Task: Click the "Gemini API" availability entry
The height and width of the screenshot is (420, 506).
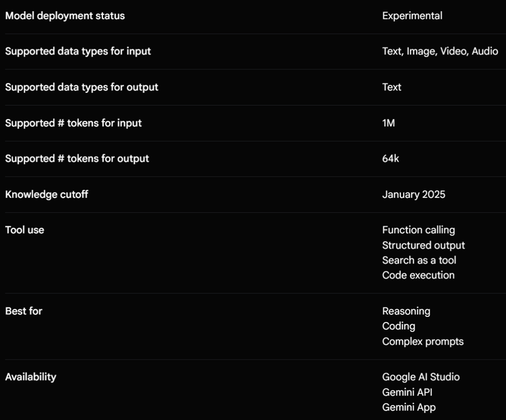Action: click(407, 392)
